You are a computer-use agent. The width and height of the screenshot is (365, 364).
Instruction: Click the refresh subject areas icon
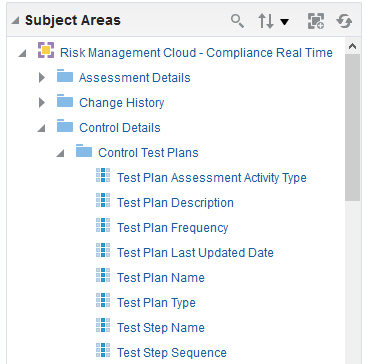pos(344,22)
